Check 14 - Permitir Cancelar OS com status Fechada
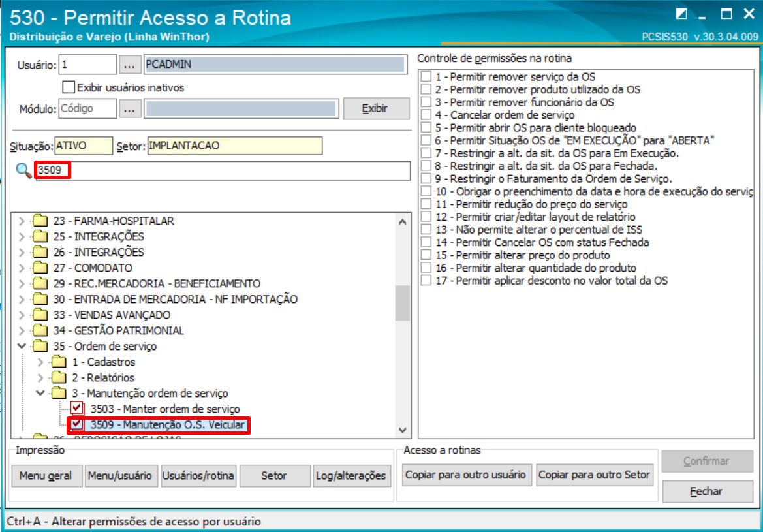 tap(426, 242)
